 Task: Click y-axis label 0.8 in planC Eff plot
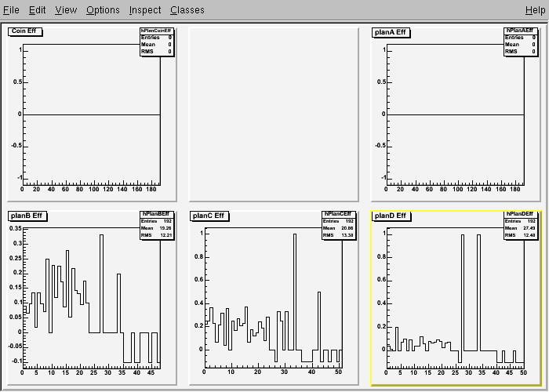coord(199,257)
